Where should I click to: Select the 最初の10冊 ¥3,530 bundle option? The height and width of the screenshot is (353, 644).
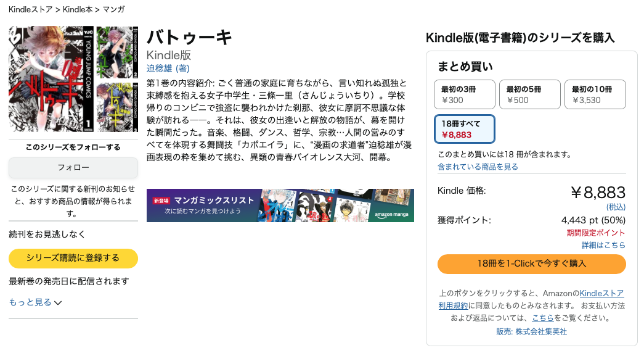click(x=595, y=94)
